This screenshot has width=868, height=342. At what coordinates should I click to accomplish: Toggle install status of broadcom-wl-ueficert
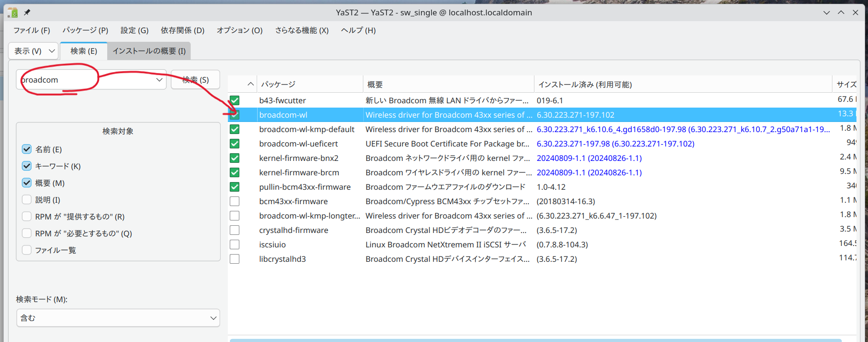click(x=235, y=144)
